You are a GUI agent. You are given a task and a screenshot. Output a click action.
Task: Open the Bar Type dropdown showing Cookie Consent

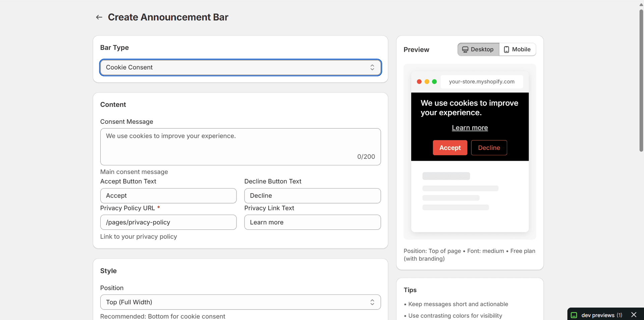point(240,67)
